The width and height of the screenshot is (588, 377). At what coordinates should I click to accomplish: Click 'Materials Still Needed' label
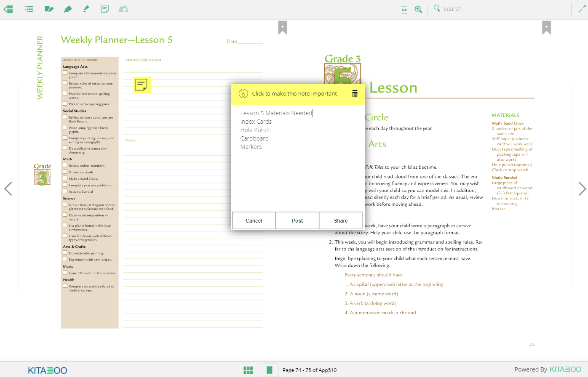point(143,60)
